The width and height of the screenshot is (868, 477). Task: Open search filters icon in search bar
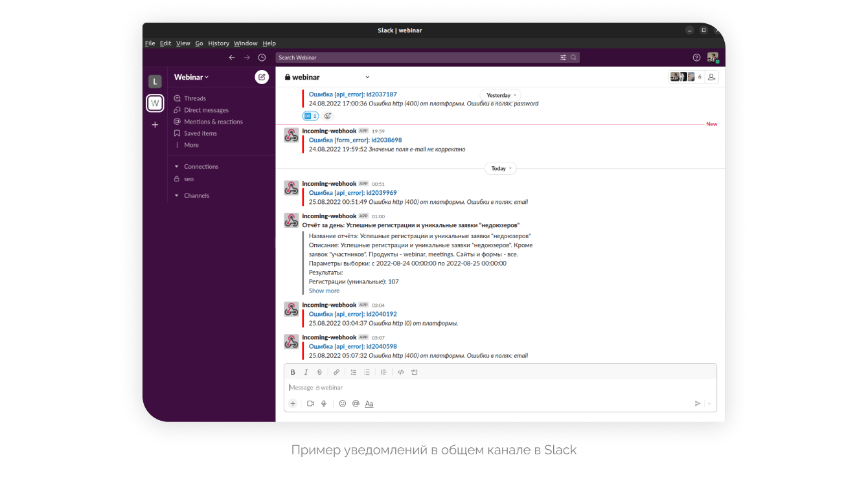click(564, 58)
